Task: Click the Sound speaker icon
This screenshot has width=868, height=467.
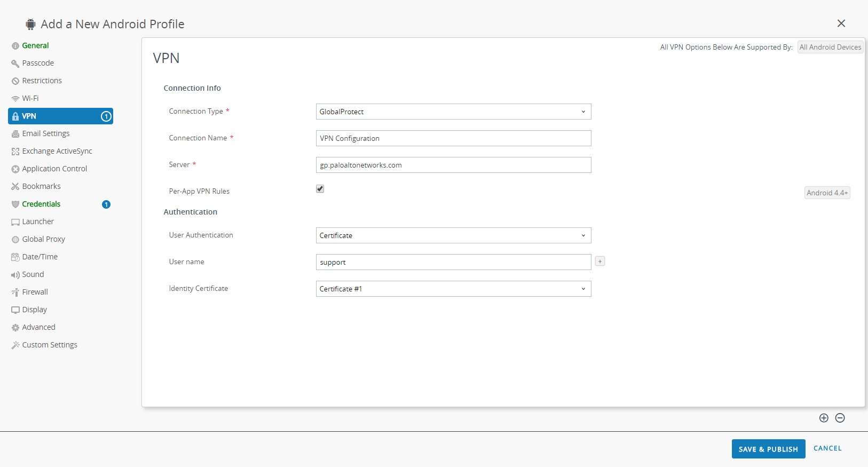Action: (15, 275)
